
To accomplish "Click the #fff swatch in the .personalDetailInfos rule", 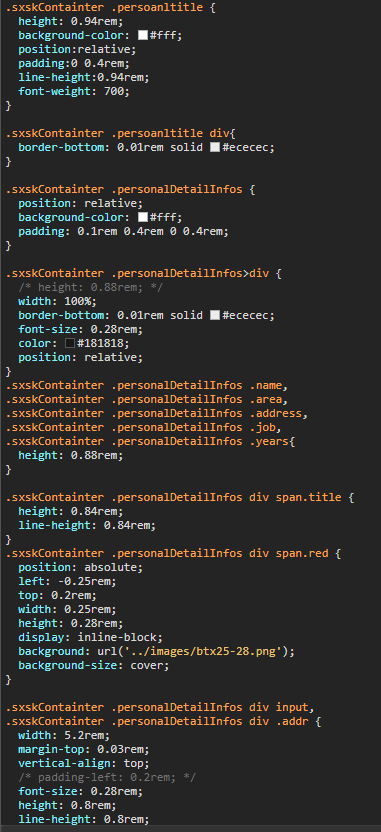I will pos(142,218).
